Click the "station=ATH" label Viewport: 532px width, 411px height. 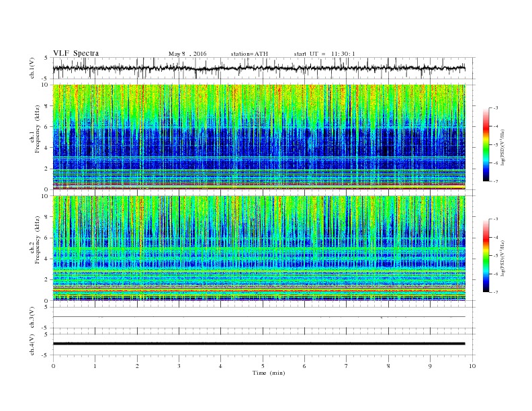249,54
